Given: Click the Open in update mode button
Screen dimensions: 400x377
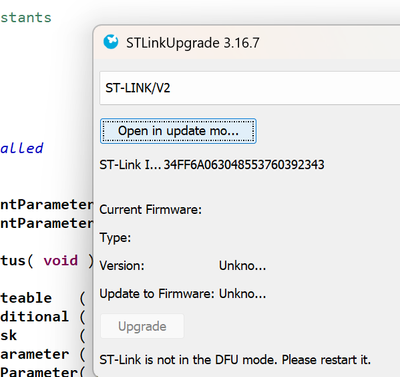Looking at the screenshot, I should coord(178,131).
